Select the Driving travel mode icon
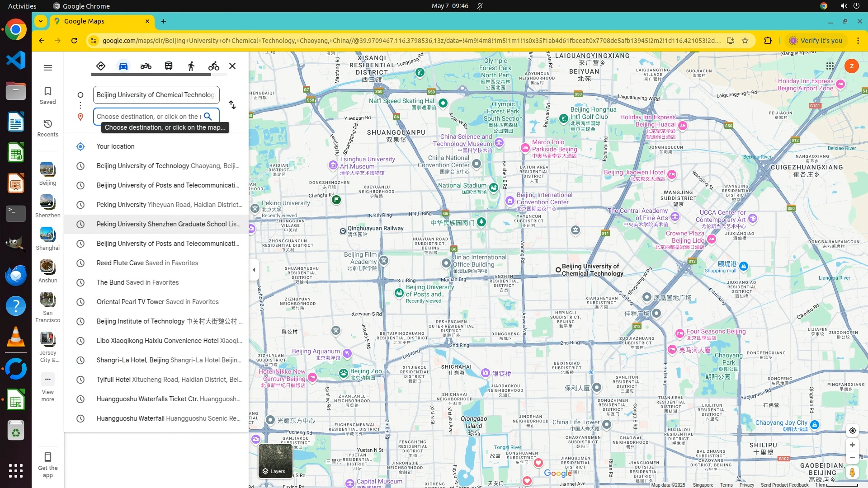Image resolution: width=868 pixels, height=488 pixels. tap(123, 66)
